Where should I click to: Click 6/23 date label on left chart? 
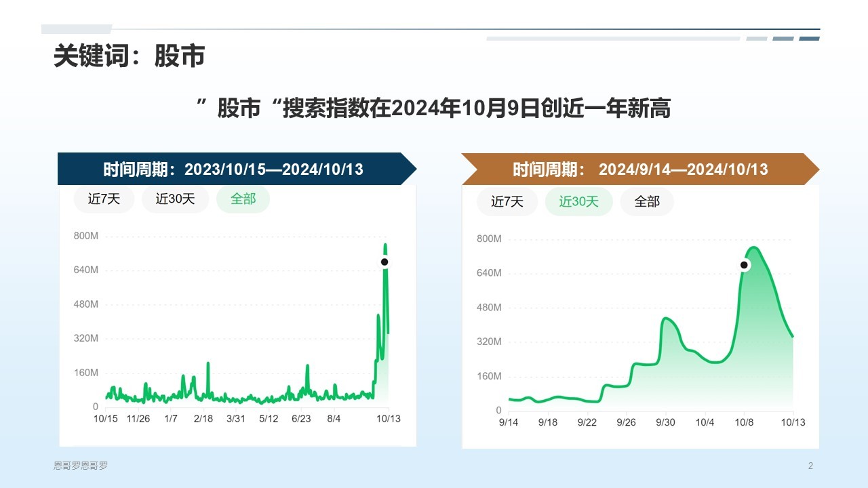[301, 419]
